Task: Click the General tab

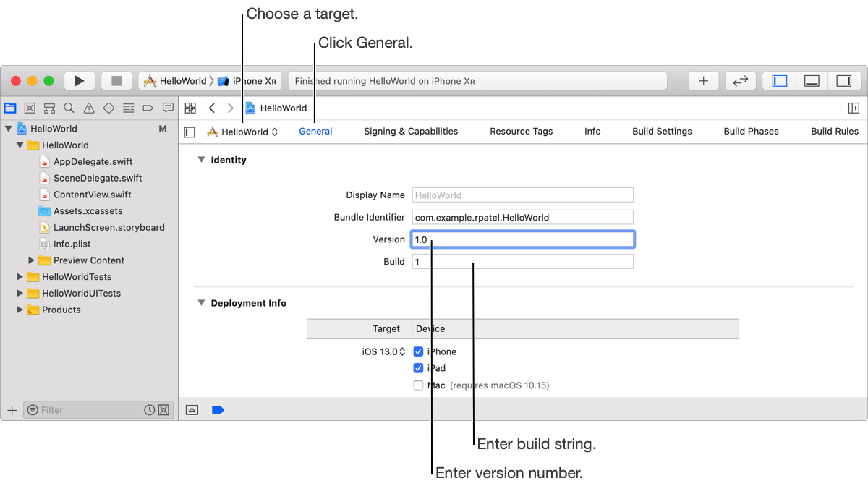Action: (315, 131)
